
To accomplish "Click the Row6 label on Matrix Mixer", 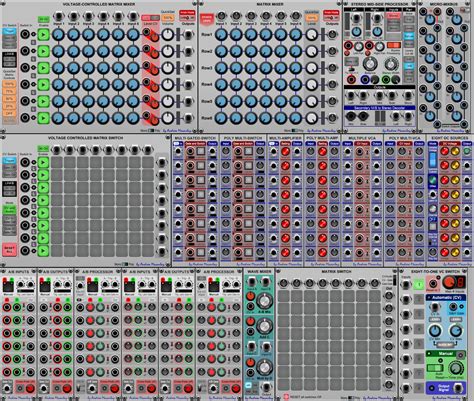I will [x=207, y=118].
